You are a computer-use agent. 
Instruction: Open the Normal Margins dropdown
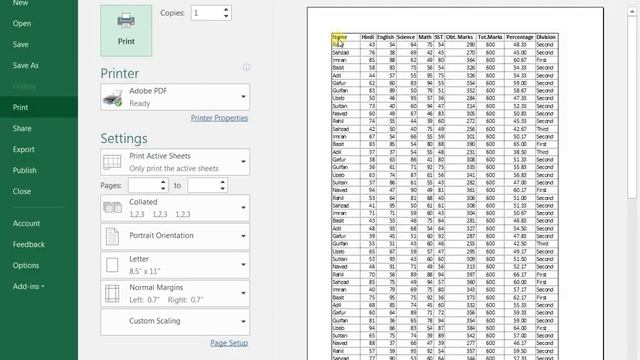click(x=175, y=293)
